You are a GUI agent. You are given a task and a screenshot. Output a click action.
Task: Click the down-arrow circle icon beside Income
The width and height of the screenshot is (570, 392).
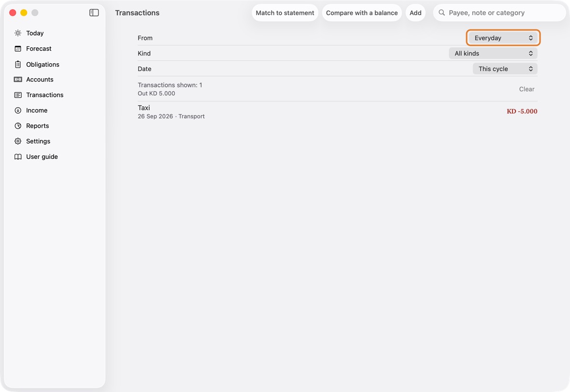[18, 111]
